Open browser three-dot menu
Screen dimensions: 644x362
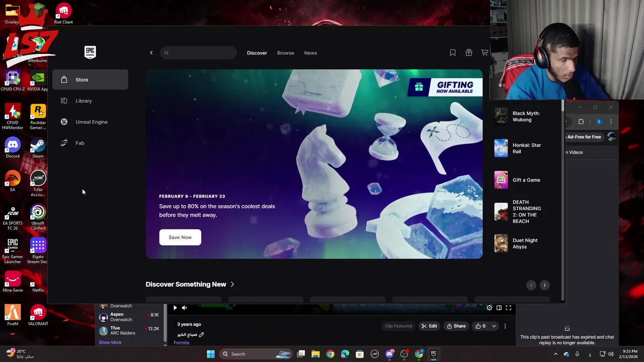(611, 122)
